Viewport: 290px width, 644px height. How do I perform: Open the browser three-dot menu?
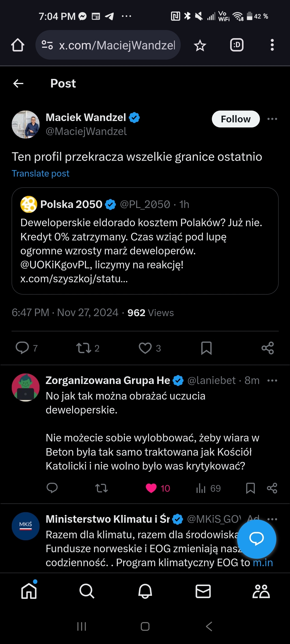pyautogui.click(x=272, y=45)
